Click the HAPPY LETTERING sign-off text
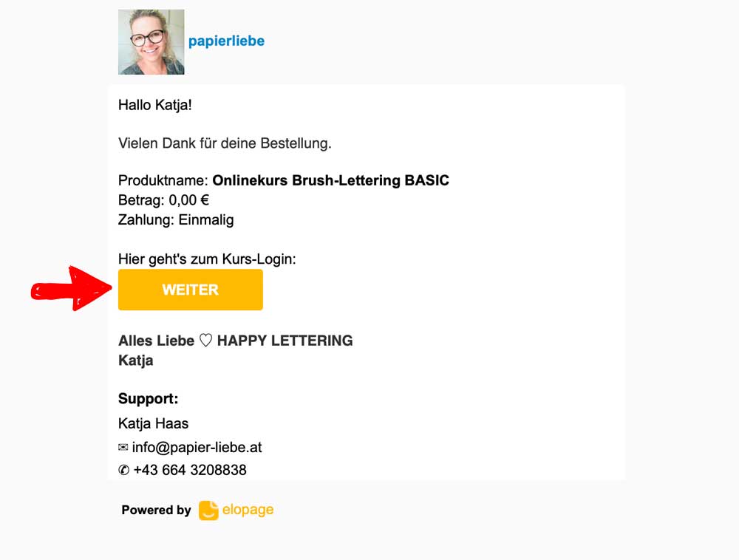 [x=285, y=340]
